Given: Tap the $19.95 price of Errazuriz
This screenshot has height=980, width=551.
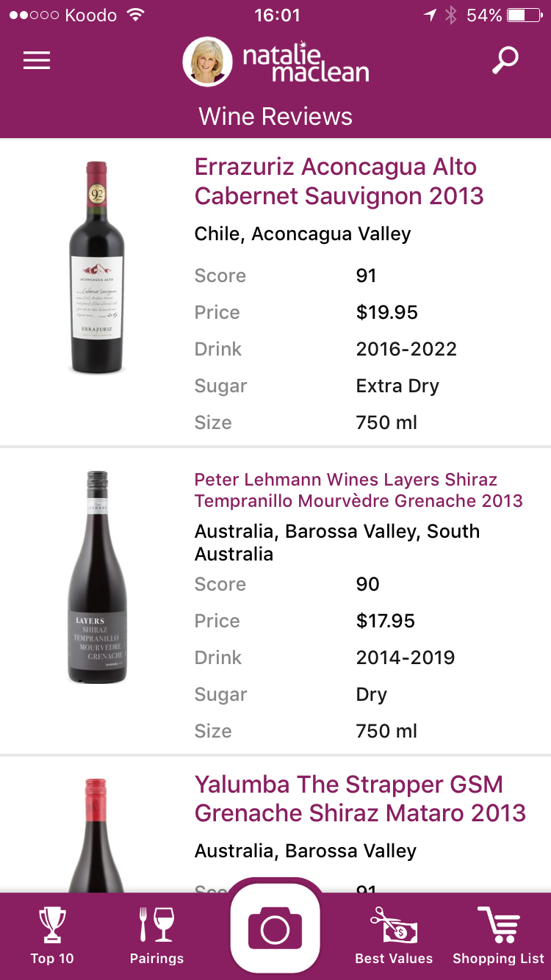Looking at the screenshot, I should (x=386, y=312).
